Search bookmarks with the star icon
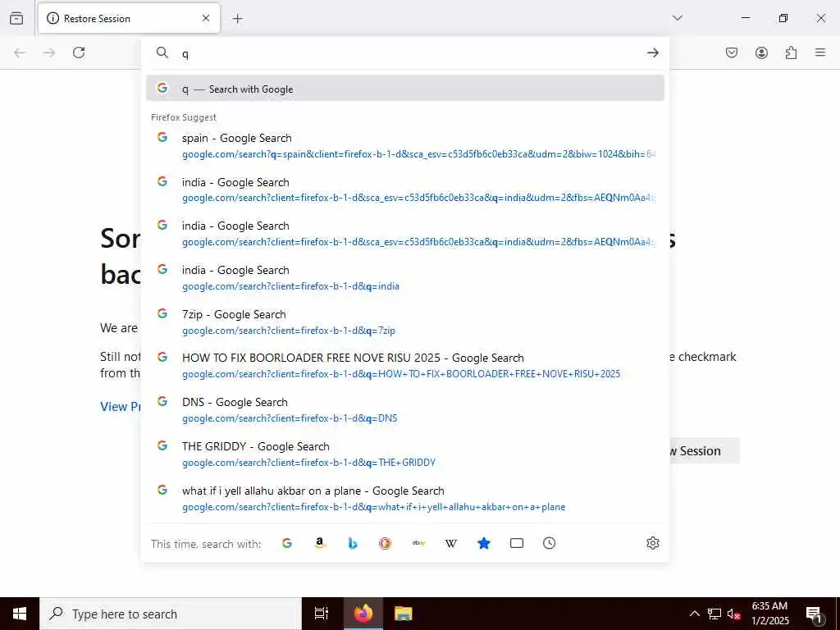 [x=484, y=543]
